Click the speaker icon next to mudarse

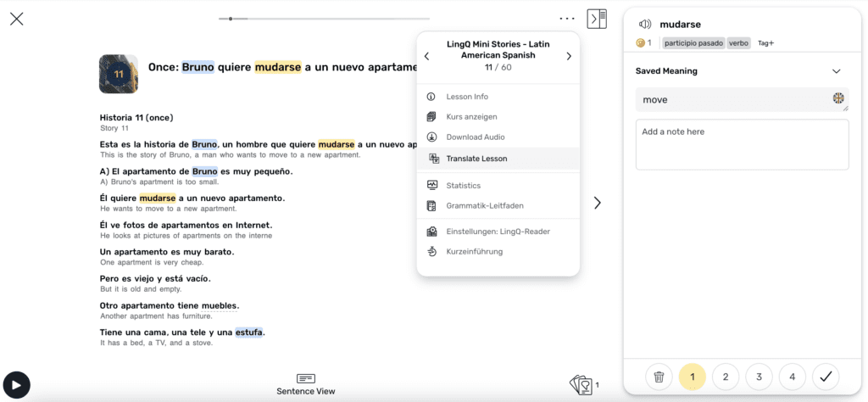tap(645, 25)
